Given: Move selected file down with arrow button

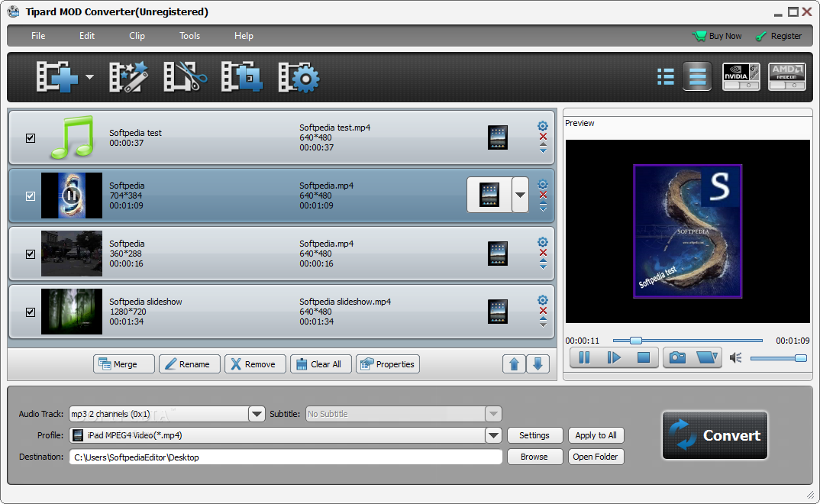Looking at the screenshot, I should (x=538, y=364).
